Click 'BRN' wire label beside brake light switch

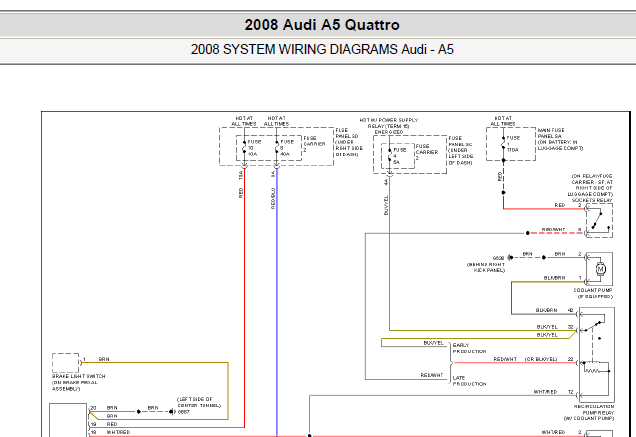point(104,359)
